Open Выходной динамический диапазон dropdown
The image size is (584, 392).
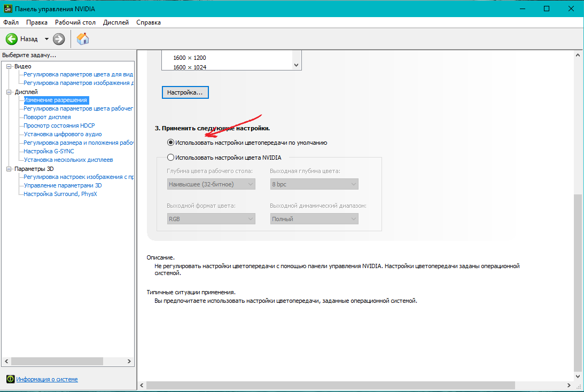point(314,219)
